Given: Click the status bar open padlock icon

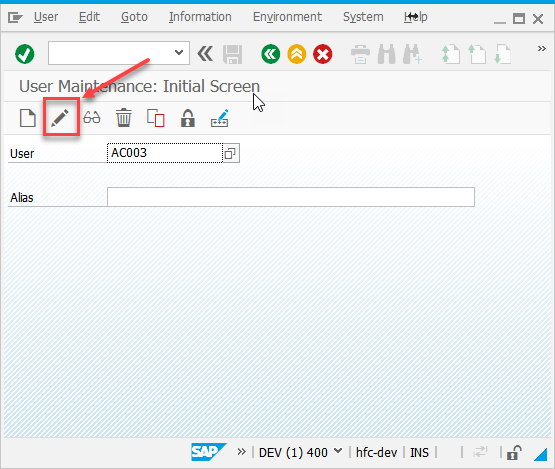Looking at the screenshot, I should 514,452.
